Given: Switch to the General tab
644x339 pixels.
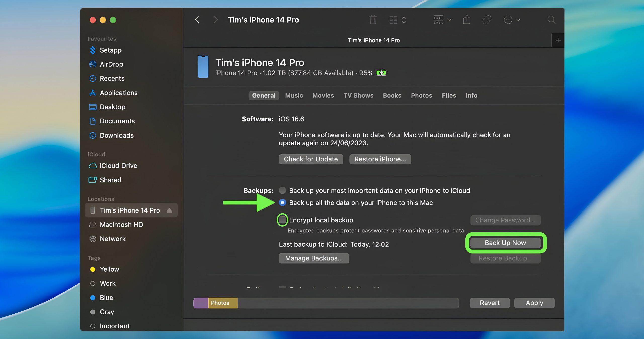Looking at the screenshot, I should tap(264, 95).
